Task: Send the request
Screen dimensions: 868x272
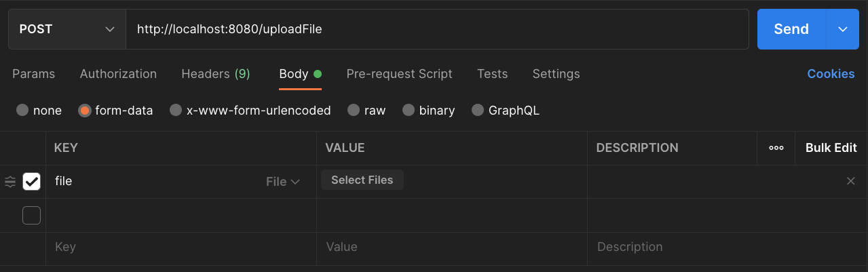Action: tap(791, 29)
